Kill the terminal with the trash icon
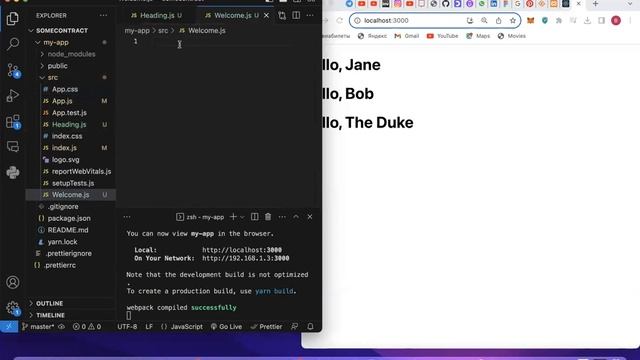 tap(268, 217)
